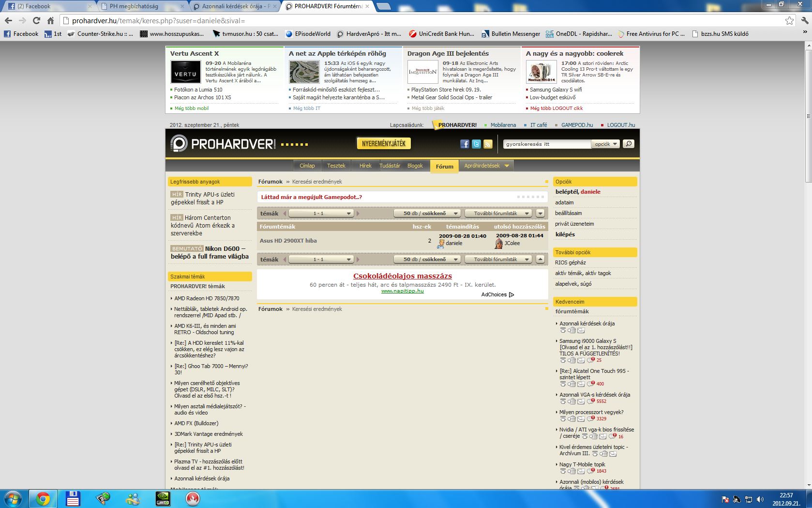This screenshot has height=508, width=812.
Task: Click the floppy disk taskbar icon
Action: point(73,499)
